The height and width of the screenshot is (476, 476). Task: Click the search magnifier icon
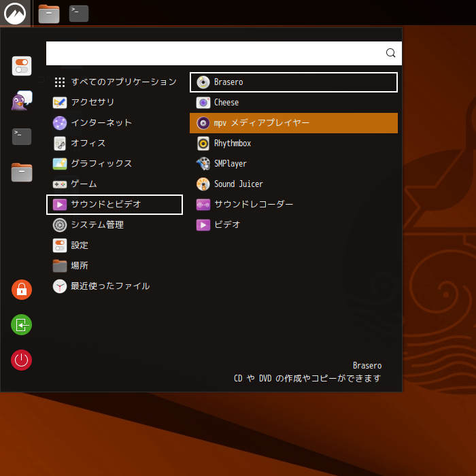390,53
